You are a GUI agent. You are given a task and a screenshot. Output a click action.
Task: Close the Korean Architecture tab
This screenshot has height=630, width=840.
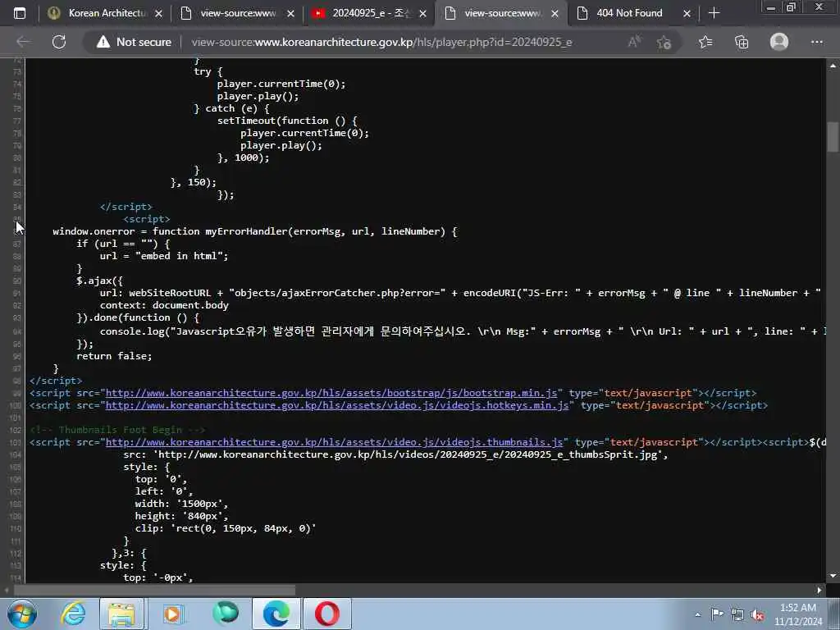[x=158, y=14]
